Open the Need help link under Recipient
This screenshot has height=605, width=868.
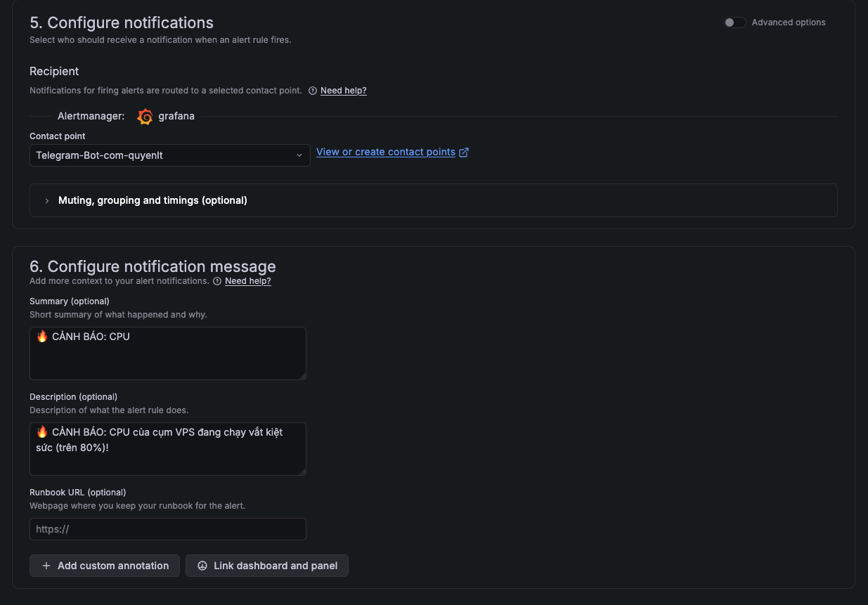(343, 91)
